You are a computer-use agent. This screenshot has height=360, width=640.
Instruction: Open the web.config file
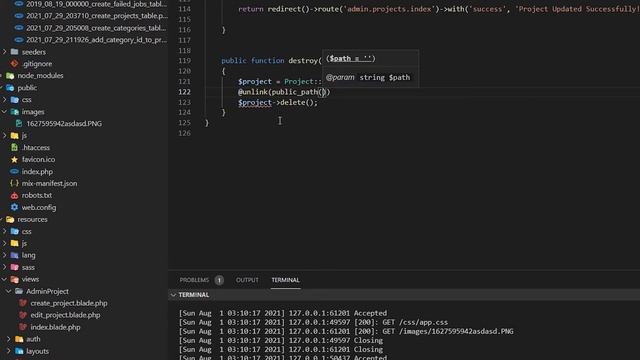pos(39,207)
